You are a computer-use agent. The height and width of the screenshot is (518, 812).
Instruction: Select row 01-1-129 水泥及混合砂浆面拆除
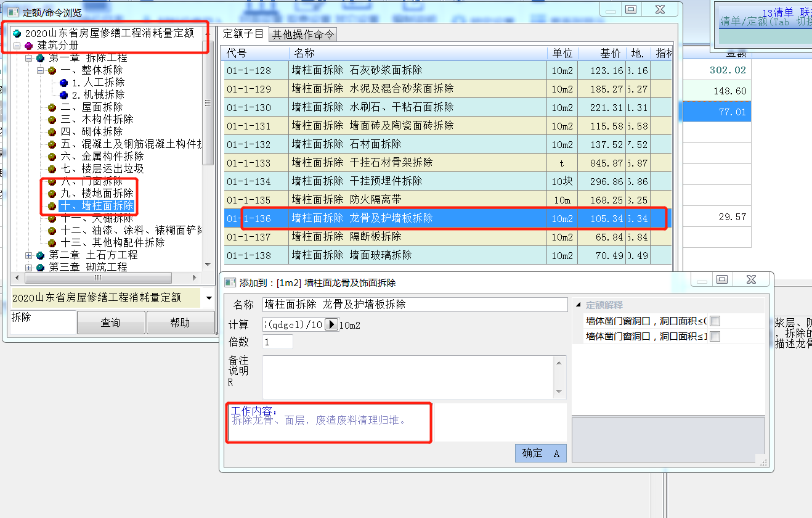pyautogui.click(x=447, y=89)
